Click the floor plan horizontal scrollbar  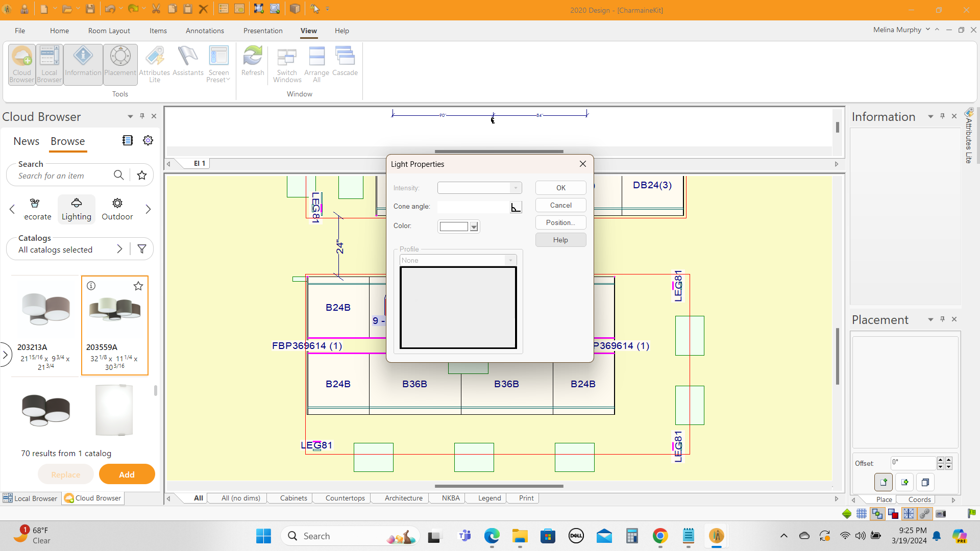[x=499, y=486]
